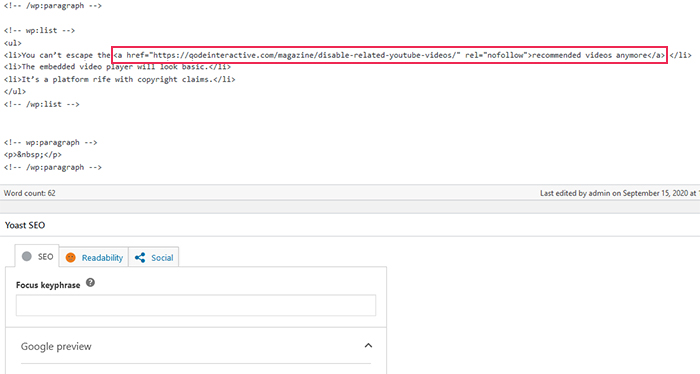Click the anchor href URL in code
This screenshot has width=700, height=374.
(306, 55)
